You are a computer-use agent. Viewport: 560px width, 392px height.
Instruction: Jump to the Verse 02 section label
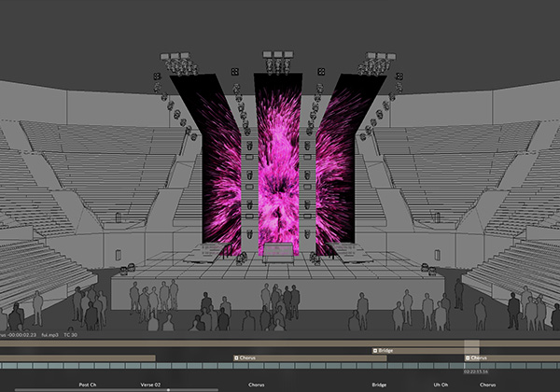click(150, 385)
